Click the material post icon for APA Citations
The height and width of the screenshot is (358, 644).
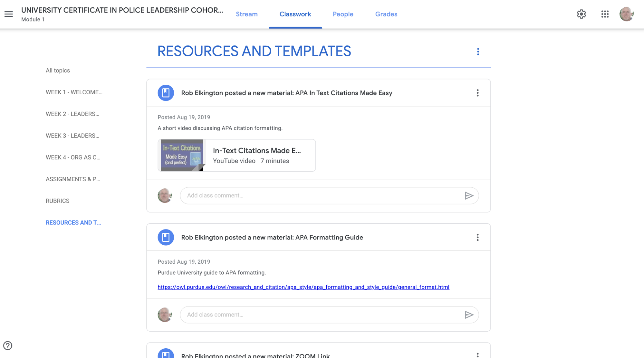(x=166, y=93)
